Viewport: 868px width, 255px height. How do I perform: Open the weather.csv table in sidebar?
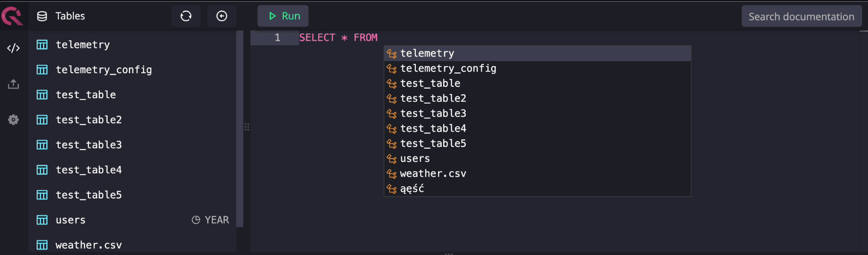coord(89,245)
